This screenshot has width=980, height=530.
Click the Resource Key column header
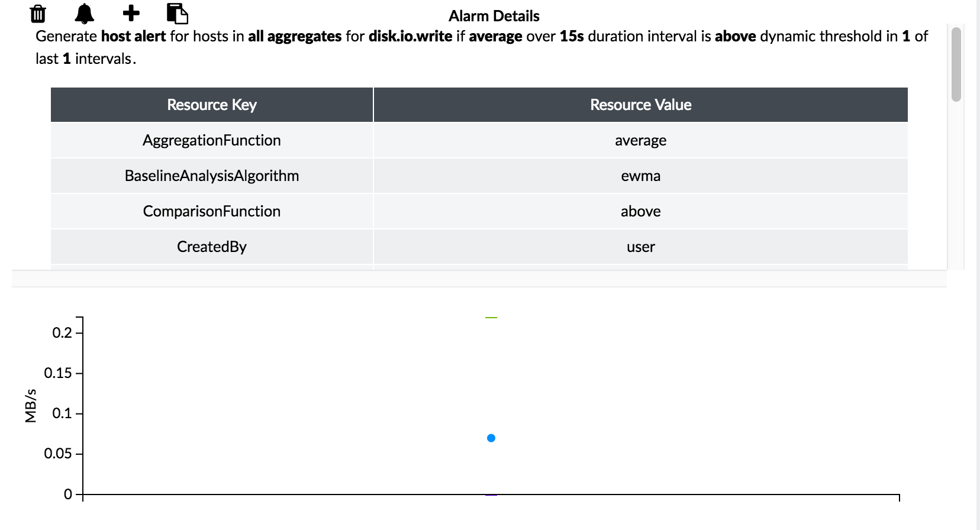click(x=212, y=105)
